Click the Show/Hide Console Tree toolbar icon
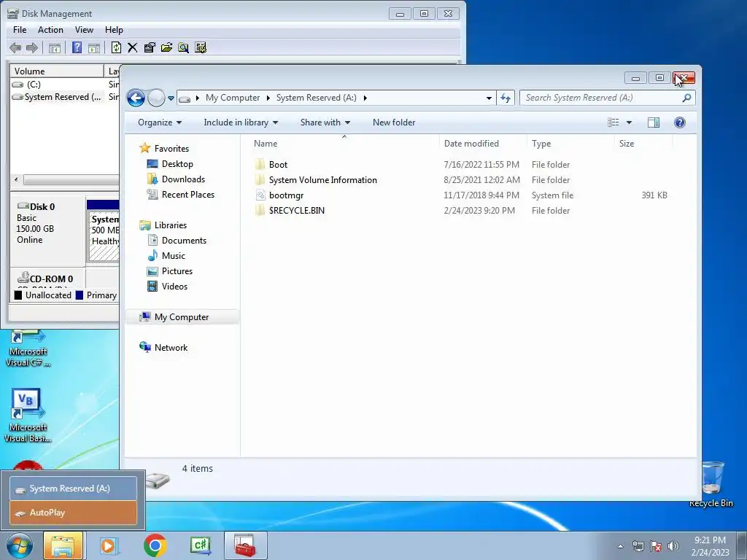The width and height of the screenshot is (747, 560). click(54, 47)
